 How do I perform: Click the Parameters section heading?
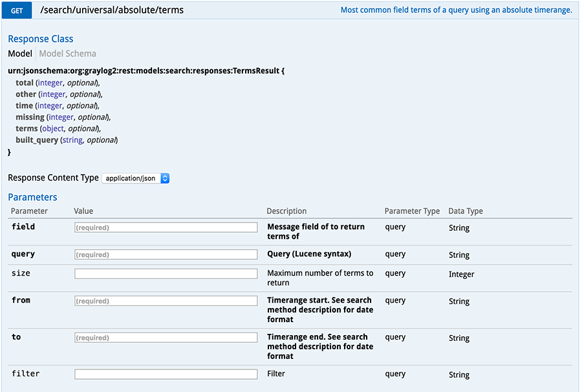click(33, 197)
